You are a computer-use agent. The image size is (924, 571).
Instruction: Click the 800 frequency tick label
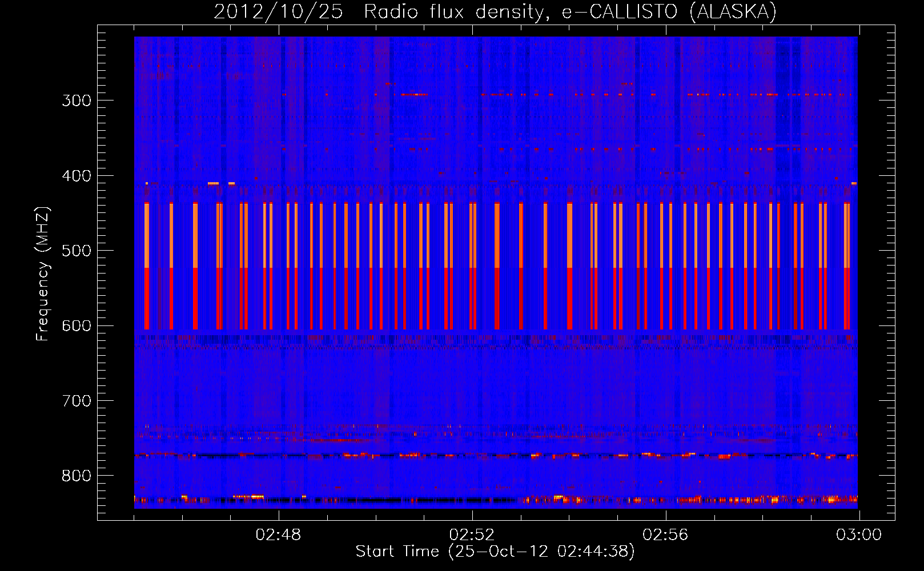[77, 476]
